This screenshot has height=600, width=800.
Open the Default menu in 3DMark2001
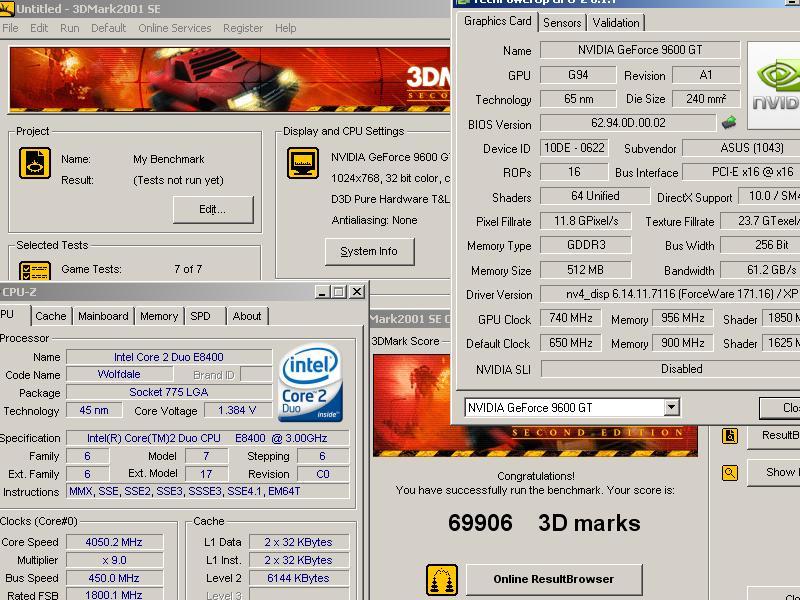click(108, 28)
